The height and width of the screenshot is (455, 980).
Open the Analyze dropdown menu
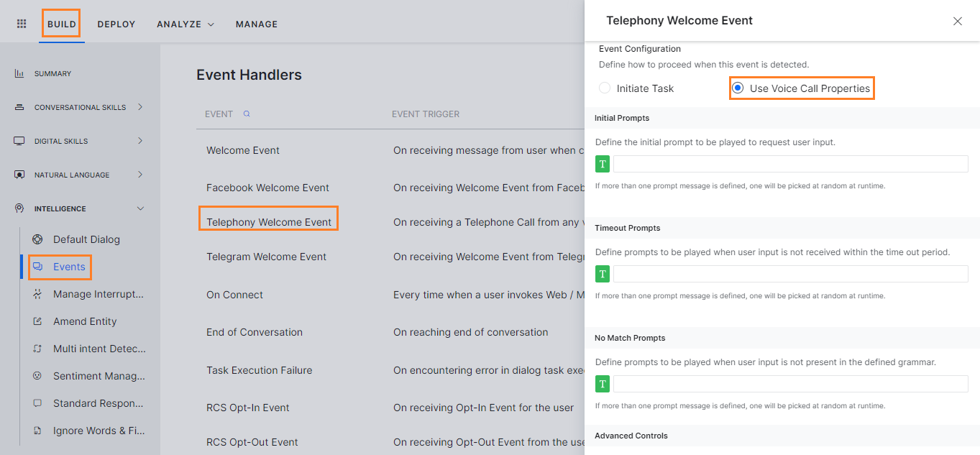pyautogui.click(x=186, y=24)
